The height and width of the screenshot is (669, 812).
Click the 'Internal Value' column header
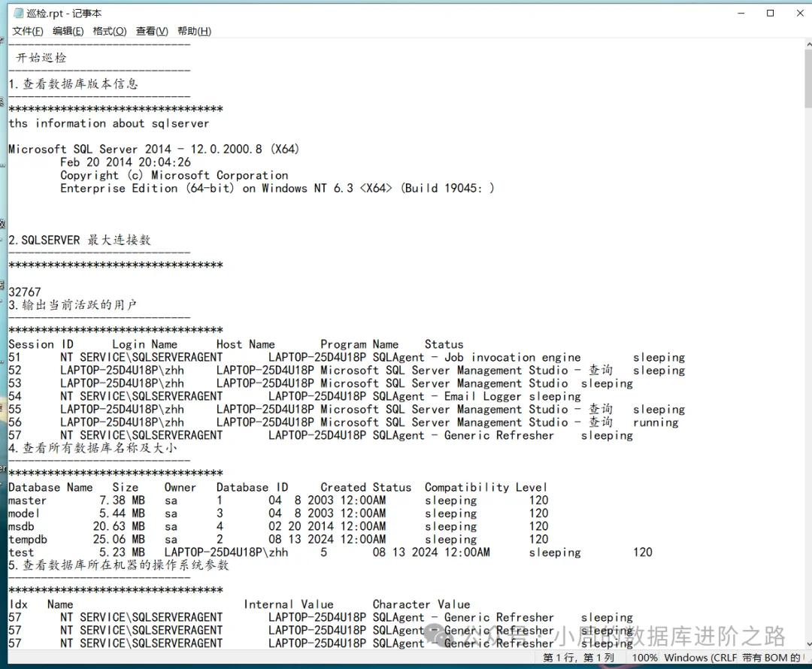[289, 604]
